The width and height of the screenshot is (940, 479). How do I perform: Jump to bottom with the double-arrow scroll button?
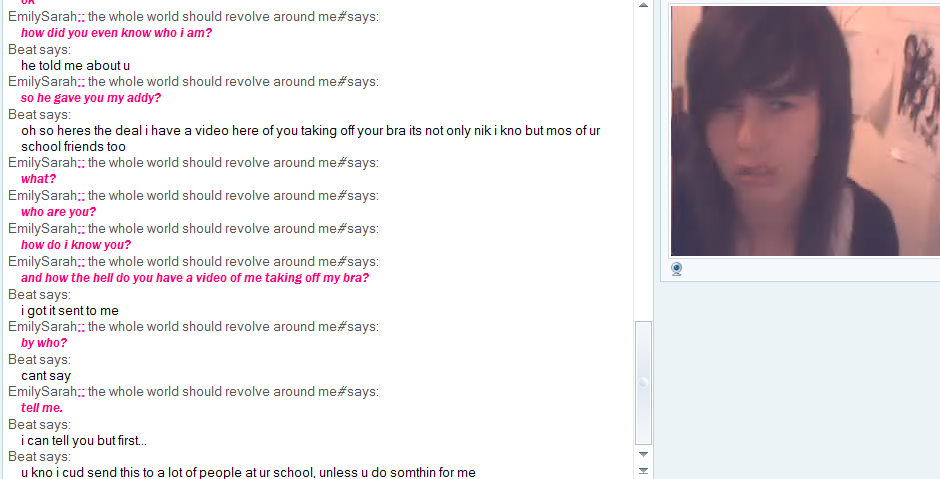coord(643,471)
